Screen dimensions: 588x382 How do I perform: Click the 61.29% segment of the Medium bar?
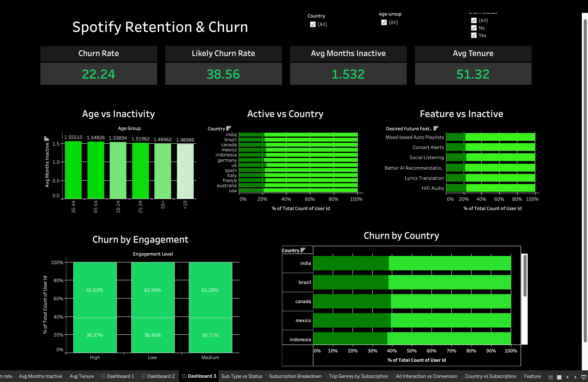pos(211,290)
